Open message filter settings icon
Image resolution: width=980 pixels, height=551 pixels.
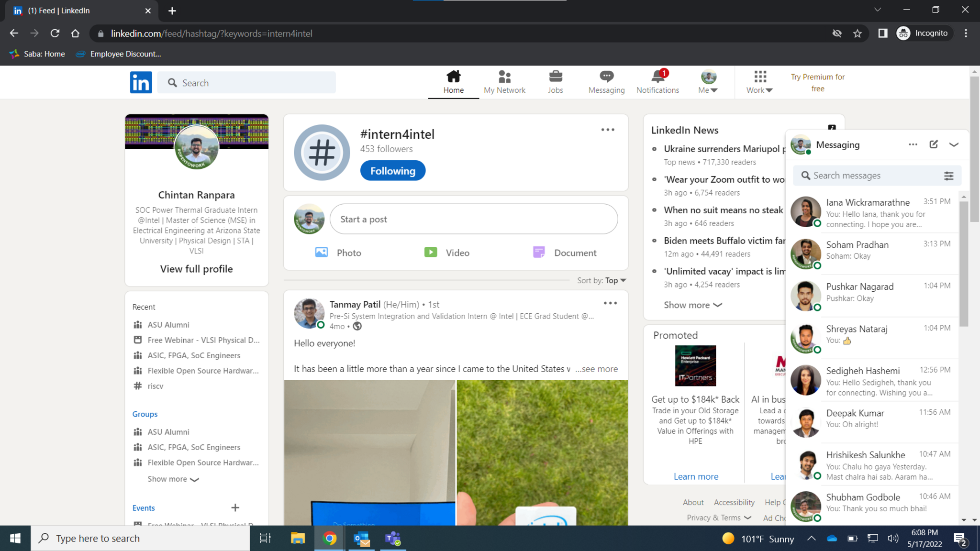coord(948,176)
